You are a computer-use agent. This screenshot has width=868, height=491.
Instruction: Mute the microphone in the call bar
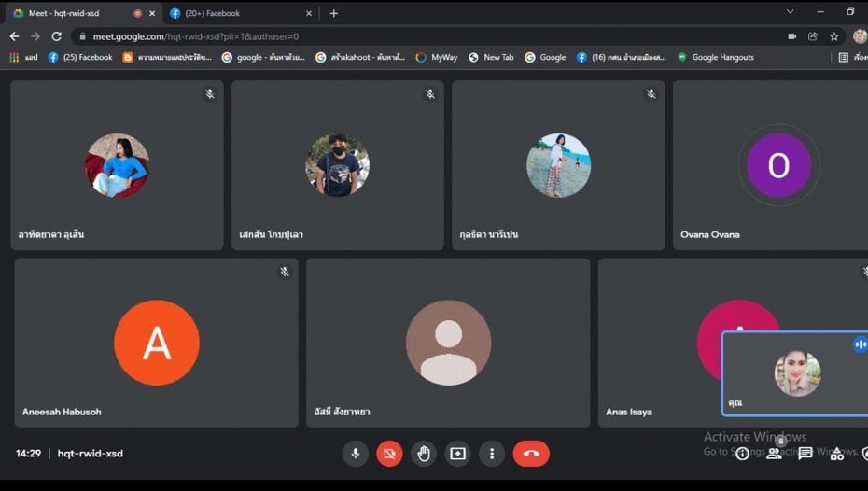[x=355, y=454]
